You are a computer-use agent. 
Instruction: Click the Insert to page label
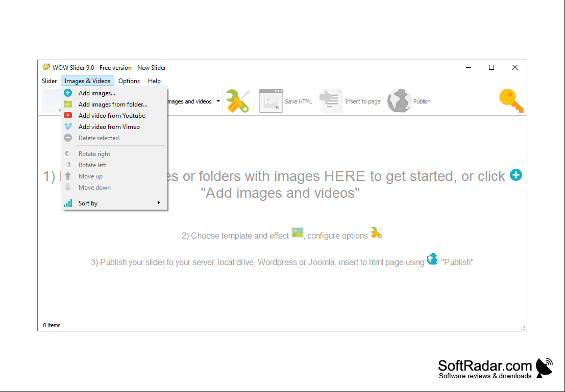[x=362, y=101]
